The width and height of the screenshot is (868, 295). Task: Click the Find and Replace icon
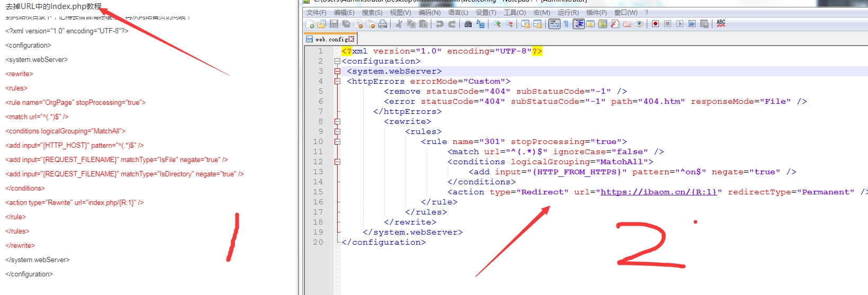[x=481, y=24]
